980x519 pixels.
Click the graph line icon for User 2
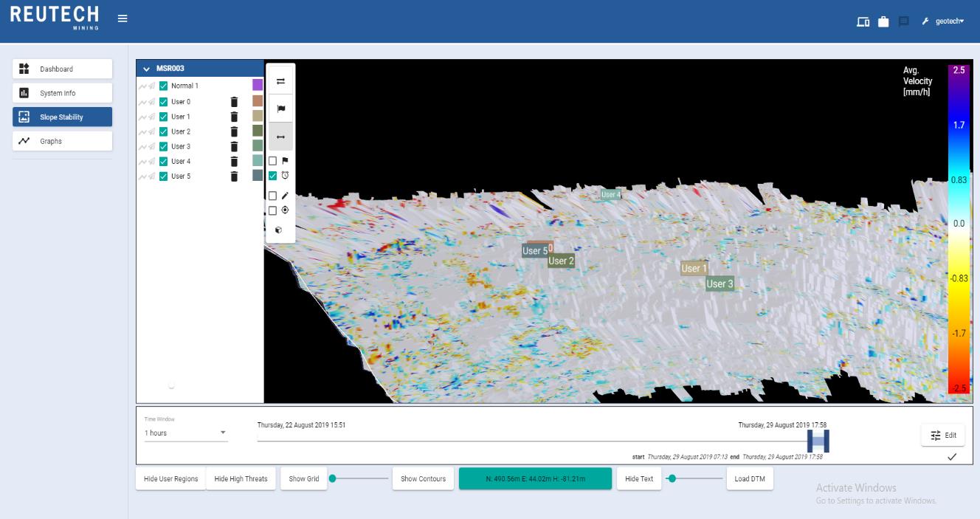tap(142, 132)
